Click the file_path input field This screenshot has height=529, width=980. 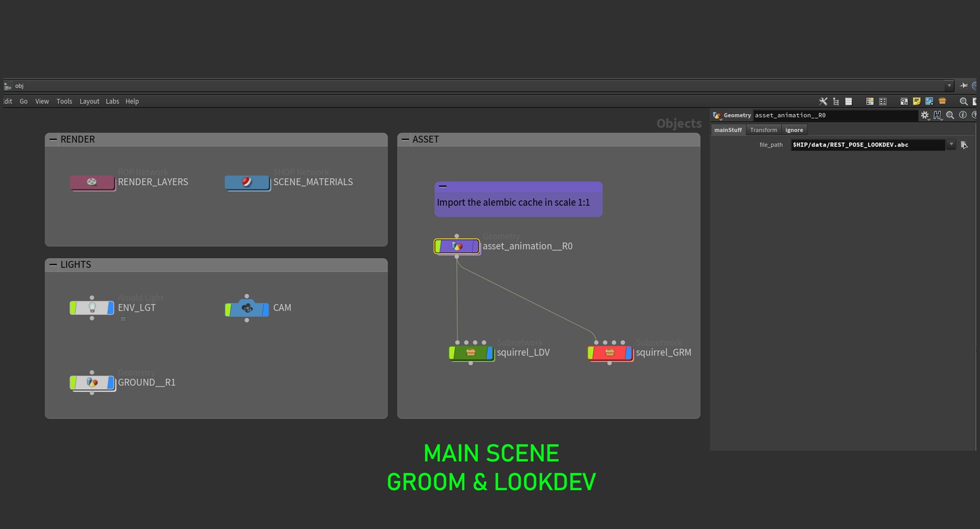pyautogui.click(x=868, y=145)
